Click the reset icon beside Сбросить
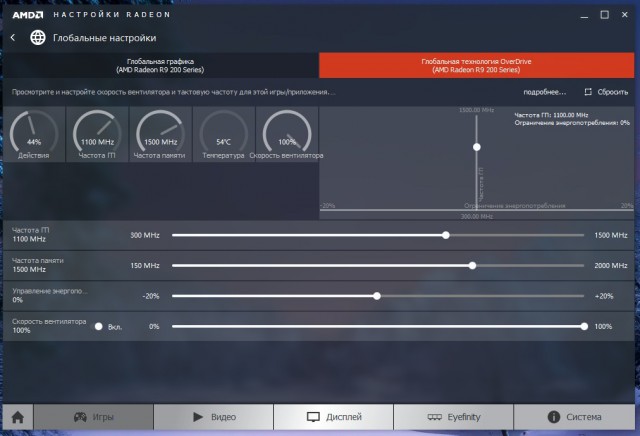640x436 pixels. click(588, 92)
